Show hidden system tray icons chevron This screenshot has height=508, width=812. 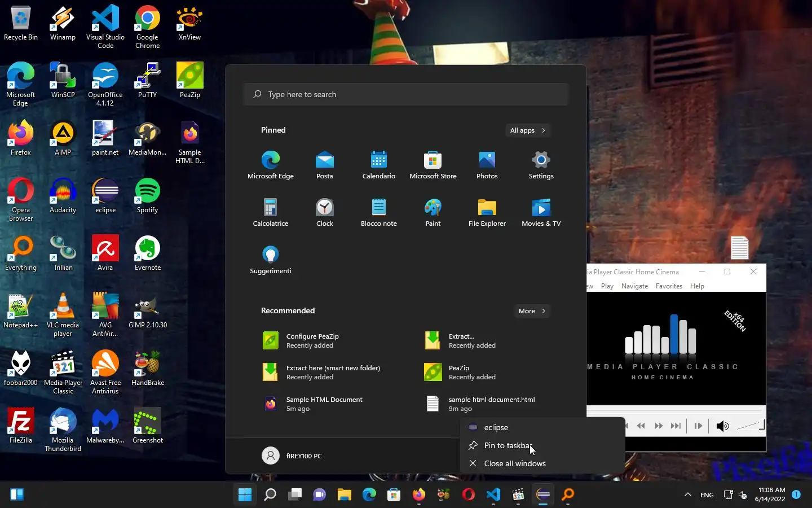coord(687,495)
